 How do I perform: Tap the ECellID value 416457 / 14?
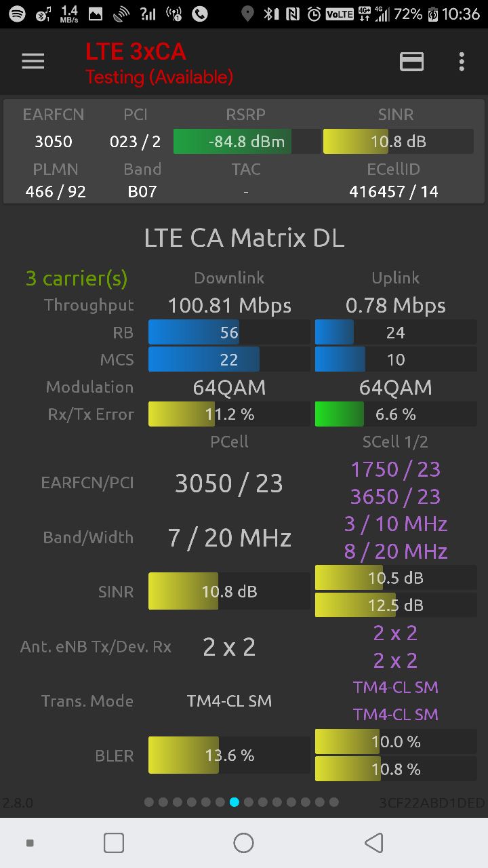(394, 192)
